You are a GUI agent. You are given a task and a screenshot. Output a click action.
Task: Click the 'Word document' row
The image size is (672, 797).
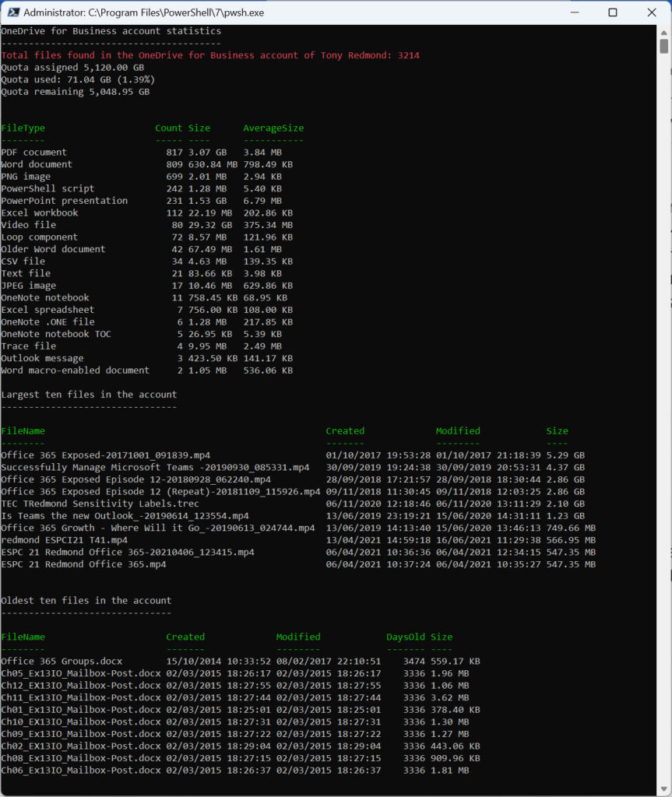point(146,165)
